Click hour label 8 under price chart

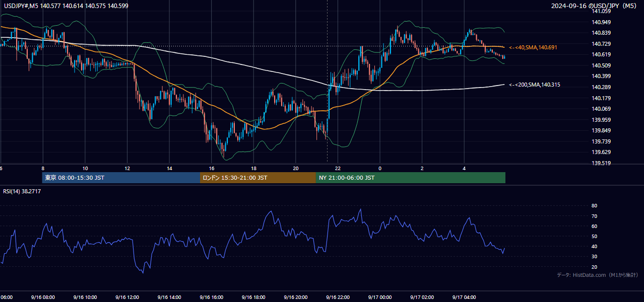pos(43,168)
